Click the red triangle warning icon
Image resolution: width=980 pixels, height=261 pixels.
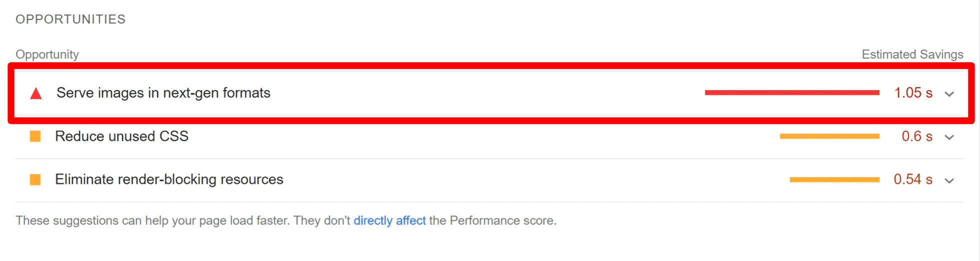36,94
